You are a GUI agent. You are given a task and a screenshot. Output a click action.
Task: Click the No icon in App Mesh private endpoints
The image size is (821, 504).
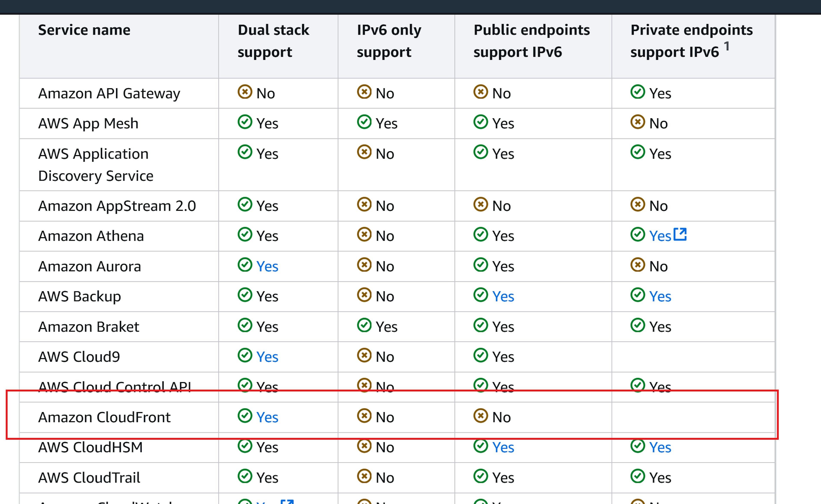(x=638, y=122)
